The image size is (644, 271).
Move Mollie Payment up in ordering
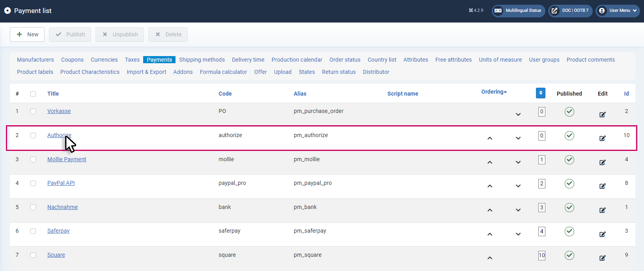click(490, 162)
